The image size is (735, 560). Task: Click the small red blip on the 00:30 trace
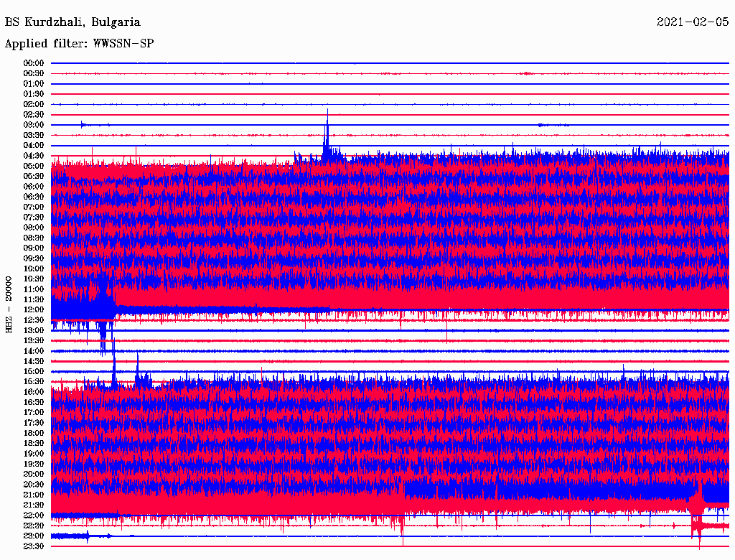tap(528, 73)
